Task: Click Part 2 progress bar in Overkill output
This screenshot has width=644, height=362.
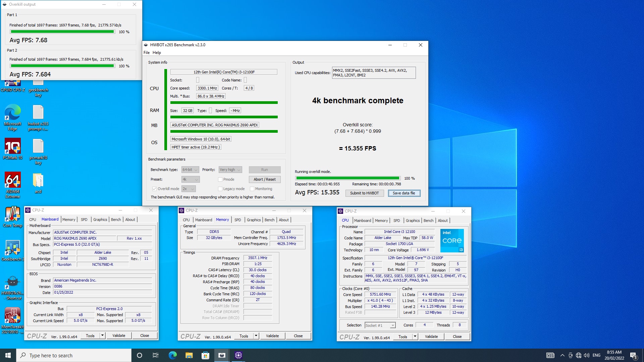Action: pos(62,66)
